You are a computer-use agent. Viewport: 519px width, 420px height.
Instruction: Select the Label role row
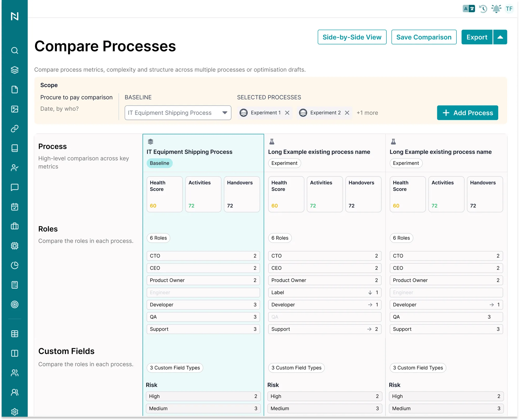pyautogui.click(x=325, y=292)
